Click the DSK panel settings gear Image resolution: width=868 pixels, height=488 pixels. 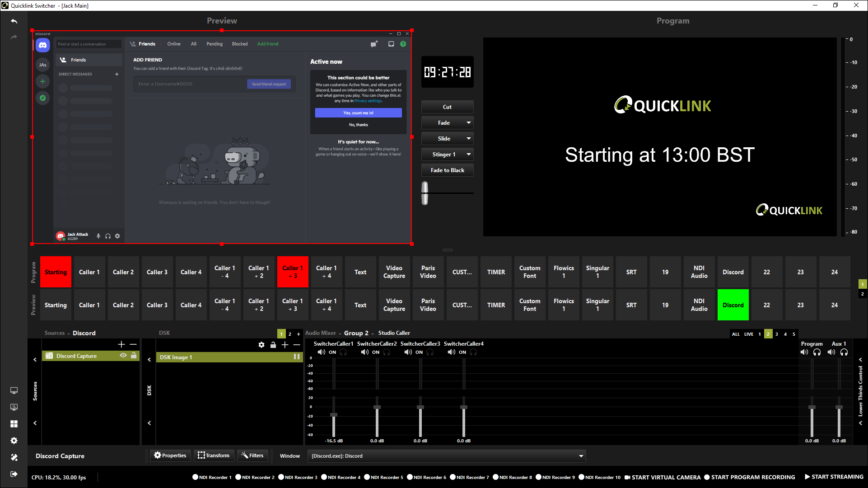261,345
